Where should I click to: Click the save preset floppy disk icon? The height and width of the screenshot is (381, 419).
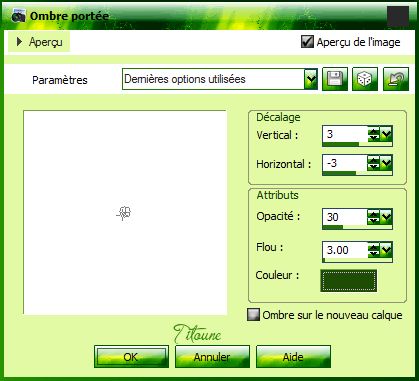pyautogui.click(x=335, y=79)
